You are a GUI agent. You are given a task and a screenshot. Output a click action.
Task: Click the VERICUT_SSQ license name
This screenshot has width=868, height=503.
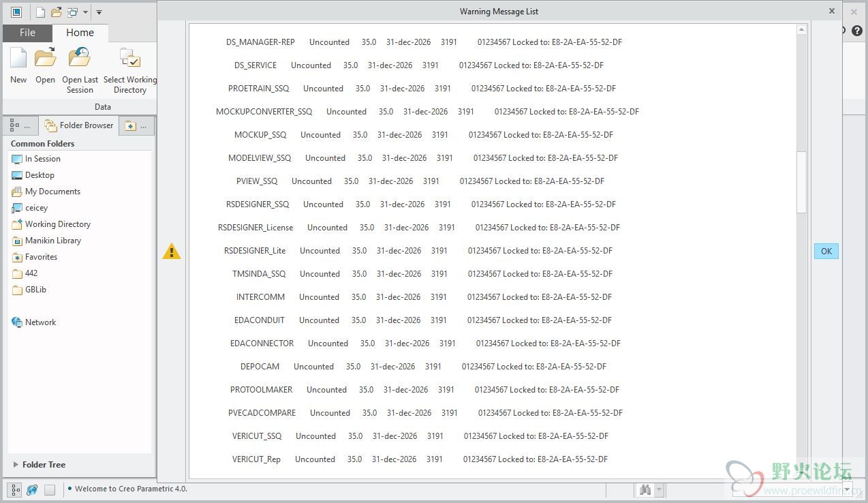257,436
